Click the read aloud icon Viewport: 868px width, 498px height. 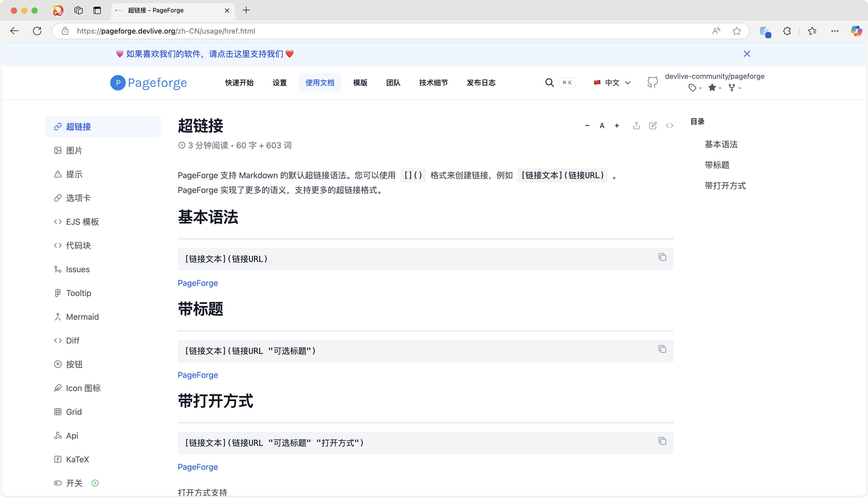click(x=716, y=31)
